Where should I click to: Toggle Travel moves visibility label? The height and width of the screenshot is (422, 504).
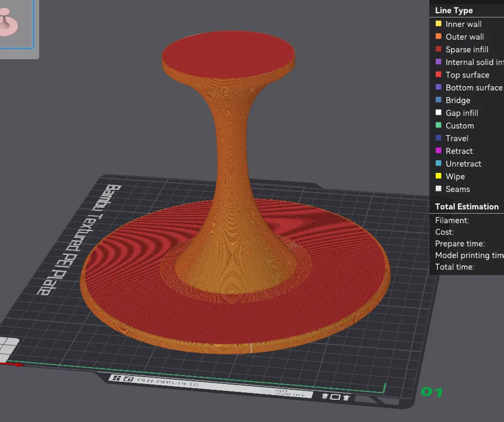point(457,138)
